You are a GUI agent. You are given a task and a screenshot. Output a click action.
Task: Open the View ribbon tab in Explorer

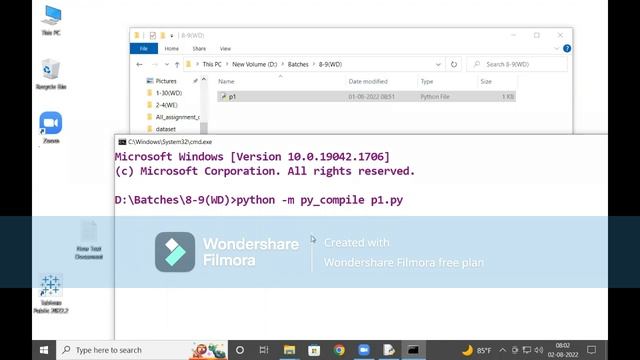pyautogui.click(x=225, y=49)
